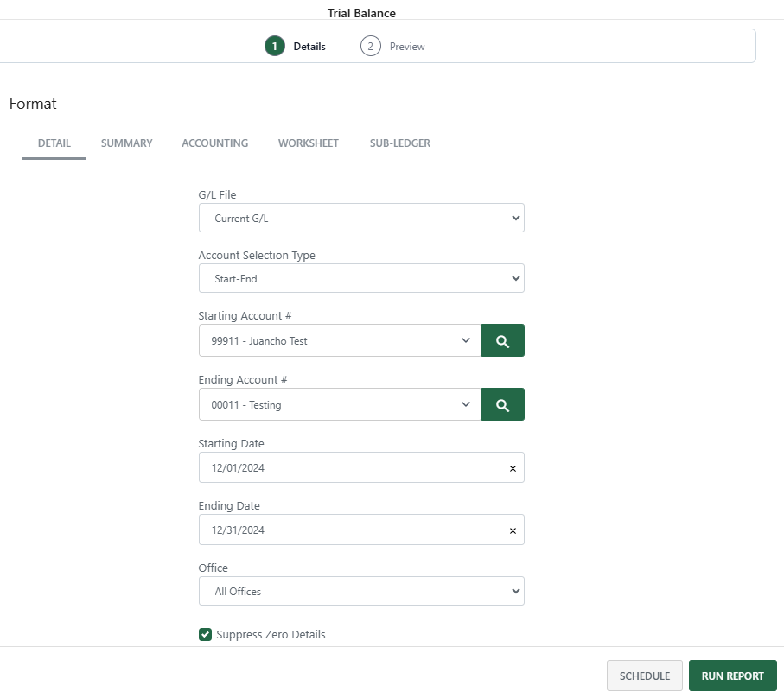Click the SCHEDULE button
Image resolution: width=784 pixels, height=698 pixels.
click(644, 675)
